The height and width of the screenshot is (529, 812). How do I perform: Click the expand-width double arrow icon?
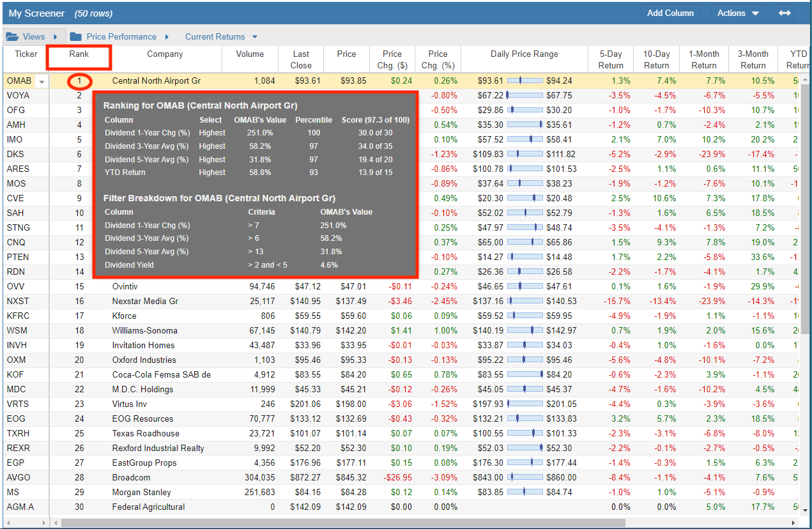(785, 13)
